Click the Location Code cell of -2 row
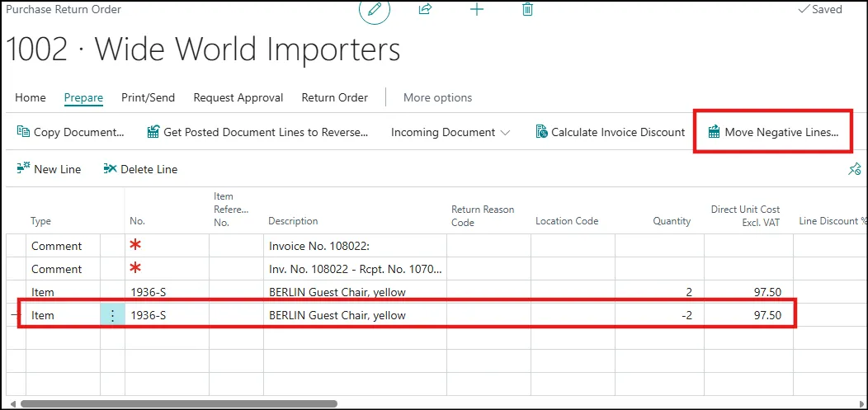The image size is (868, 410). click(x=573, y=315)
